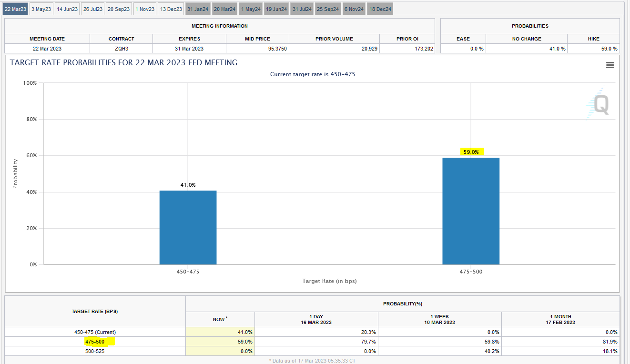Click the chart title for 22 Mar 2023 meeting
Image resolution: width=630 pixels, height=364 pixels.
click(x=123, y=62)
